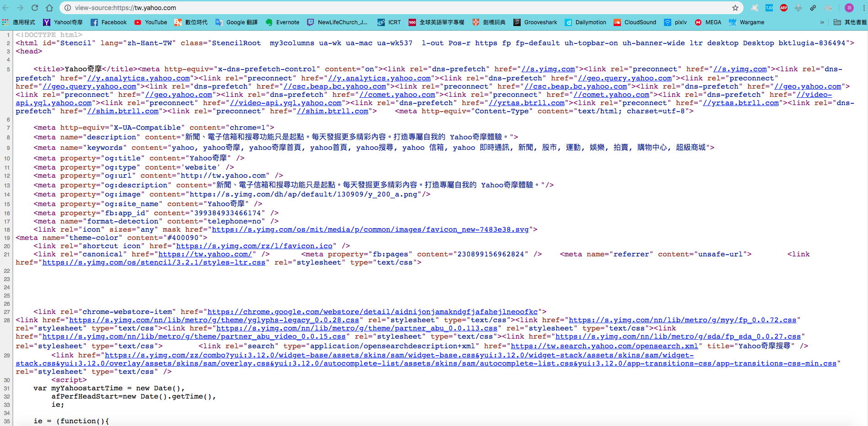Open the fp_sda_0.0.27.css link

[678, 336]
